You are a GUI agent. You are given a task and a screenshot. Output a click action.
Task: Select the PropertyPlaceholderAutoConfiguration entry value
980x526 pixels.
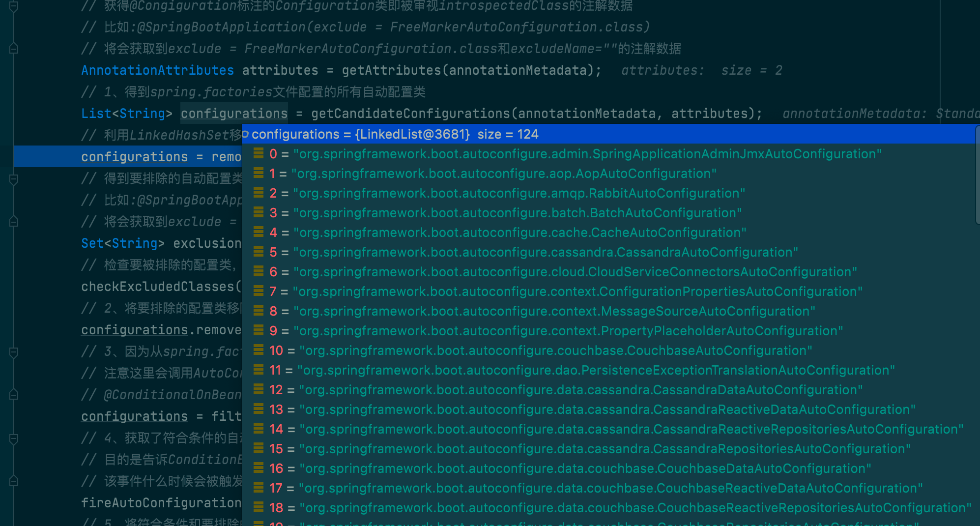568,331
